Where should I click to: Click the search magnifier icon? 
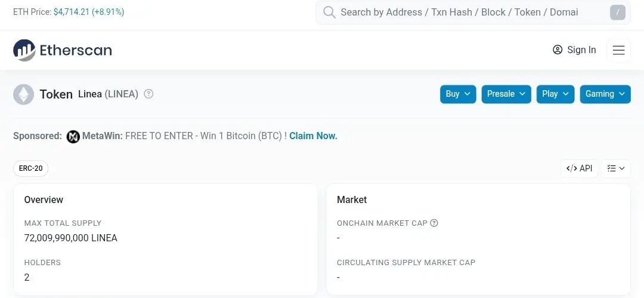pyautogui.click(x=329, y=13)
